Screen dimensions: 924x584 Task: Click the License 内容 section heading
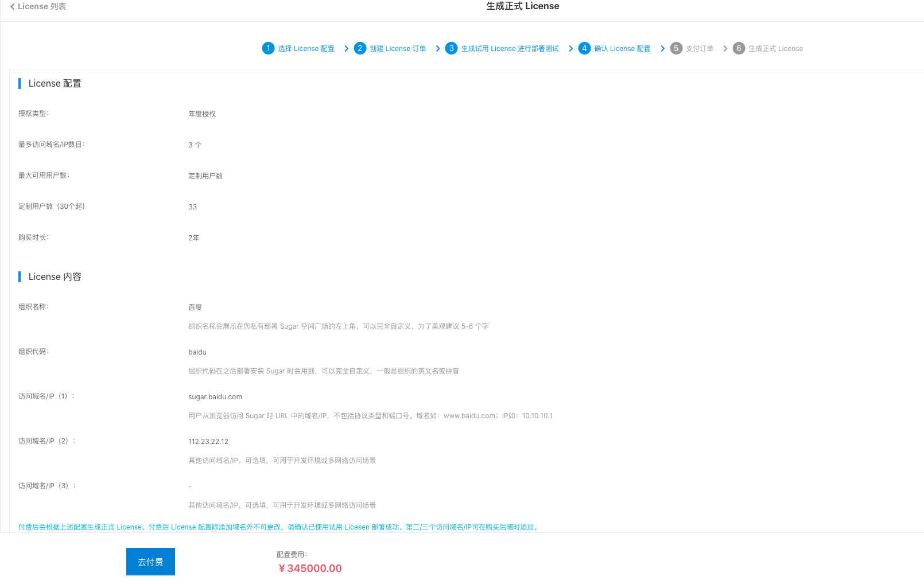point(55,277)
